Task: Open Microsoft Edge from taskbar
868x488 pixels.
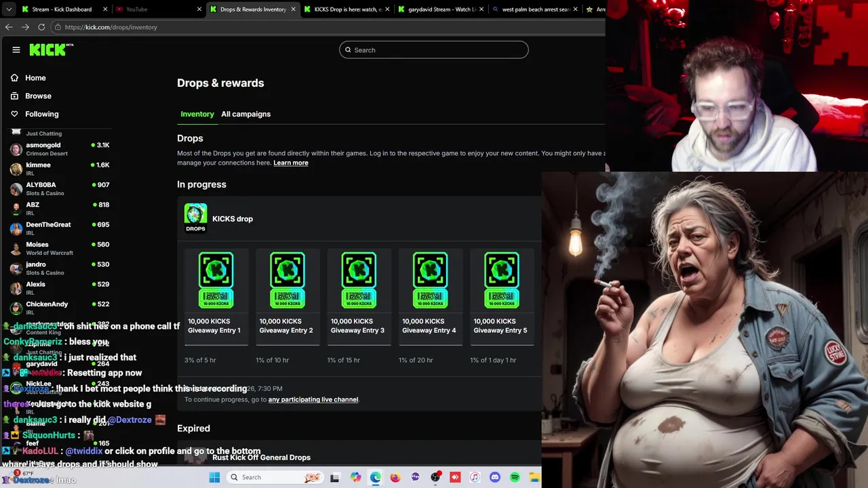Action: pos(375,477)
